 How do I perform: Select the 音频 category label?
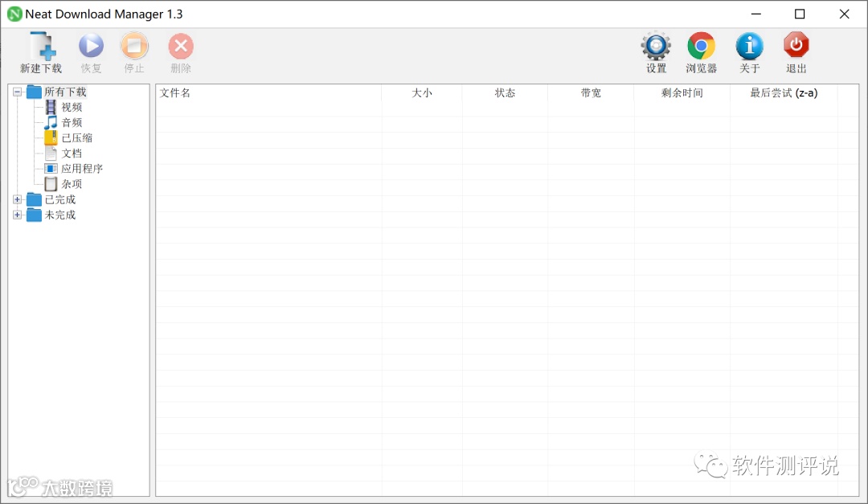click(72, 122)
